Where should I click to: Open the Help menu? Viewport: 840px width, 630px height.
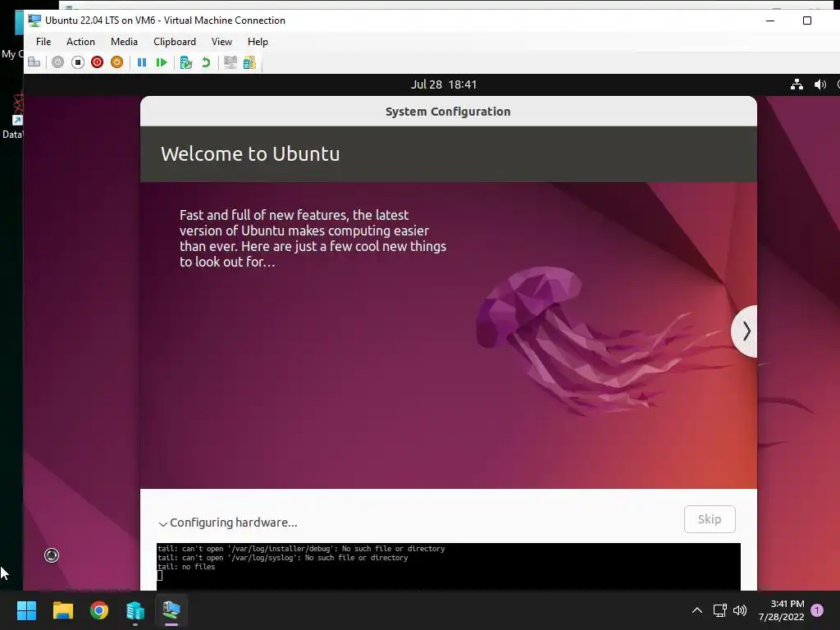tap(258, 42)
